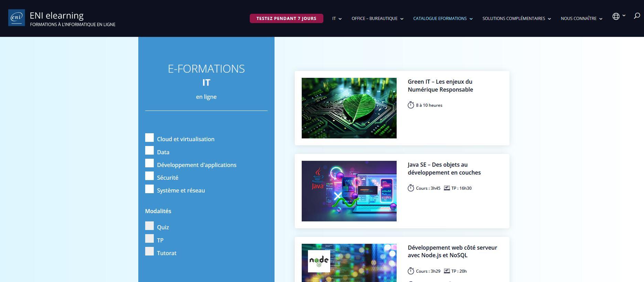644x282 pixels.
Task: Open the Node.js et NoSQL course title
Action: pos(452,251)
